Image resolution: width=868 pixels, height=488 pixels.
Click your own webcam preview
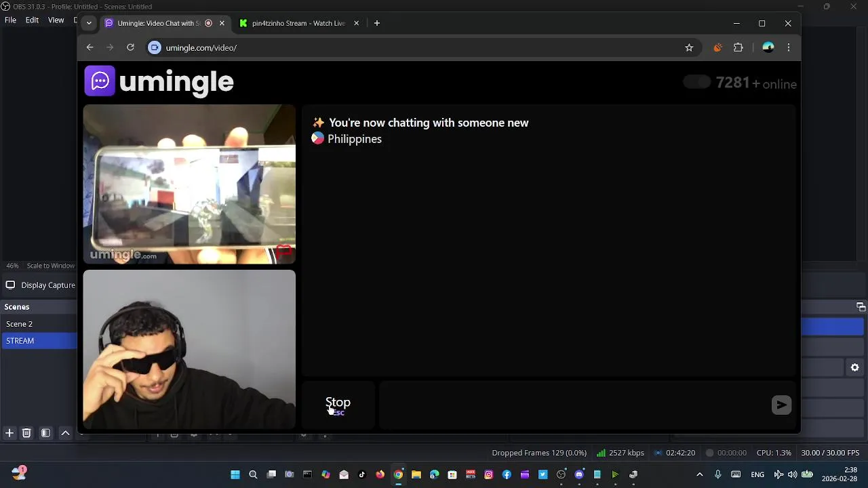tap(189, 350)
